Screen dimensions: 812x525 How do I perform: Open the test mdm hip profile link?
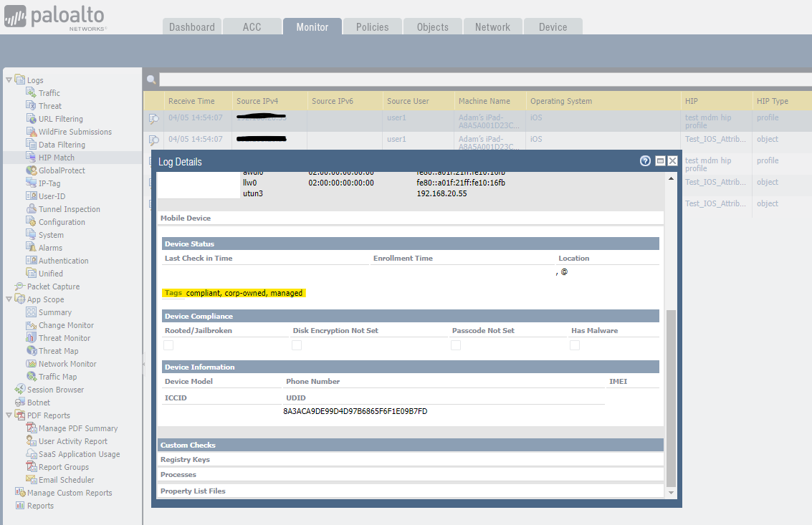(x=708, y=122)
